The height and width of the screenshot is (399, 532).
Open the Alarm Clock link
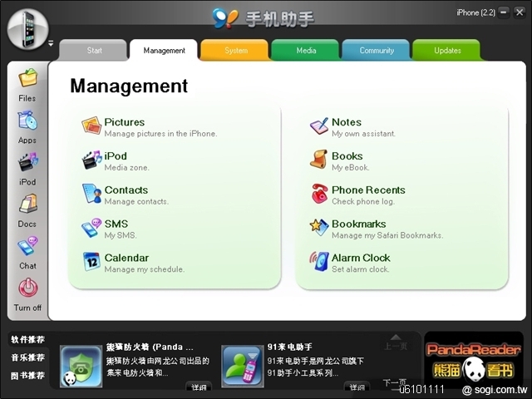361,258
